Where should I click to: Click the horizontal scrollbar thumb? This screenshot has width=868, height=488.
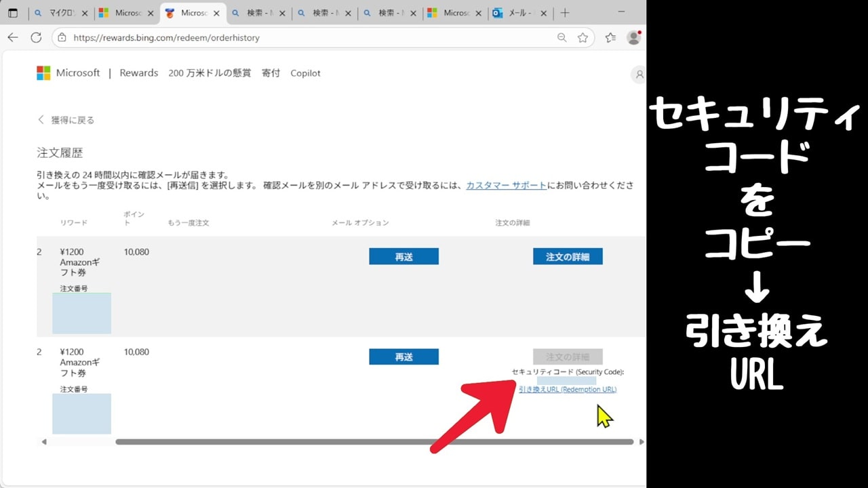[374, 442]
